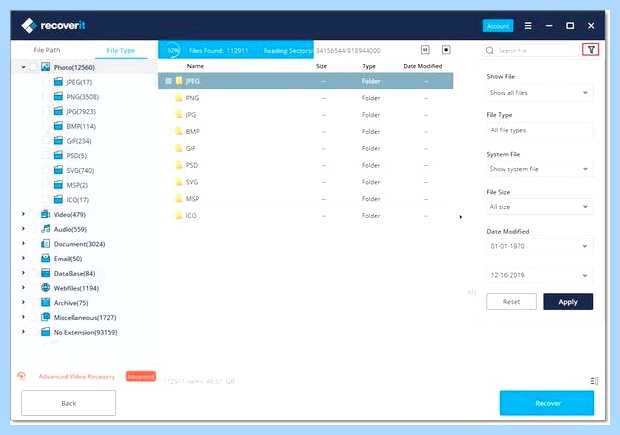Open the File Size dropdown
Viewport: 620px width, 435px height.
(539, 207)
